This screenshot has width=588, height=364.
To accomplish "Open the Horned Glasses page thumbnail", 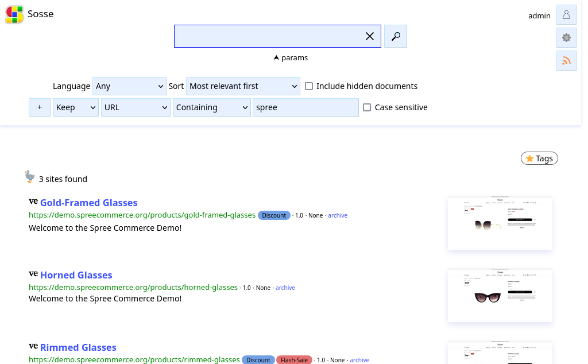I will click(x=500, y=295).
